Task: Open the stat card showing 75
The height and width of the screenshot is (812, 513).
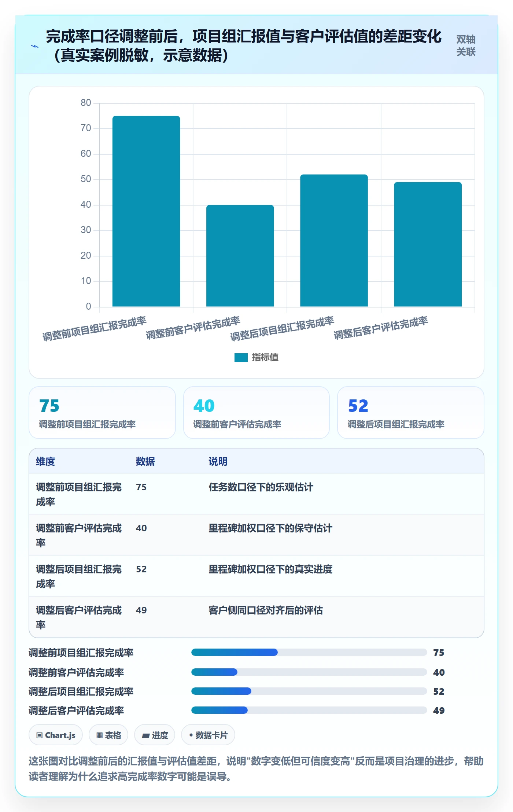Action: 102,413
